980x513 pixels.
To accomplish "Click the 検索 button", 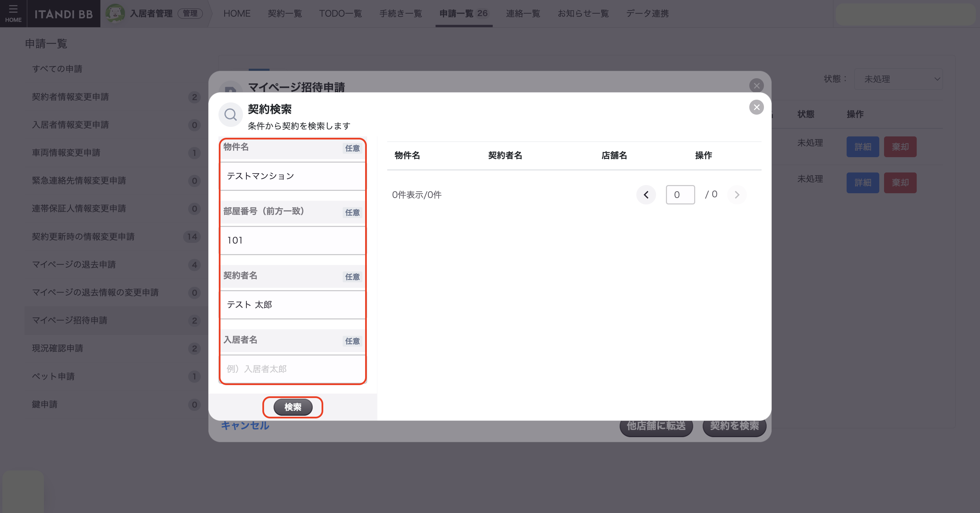I will point(293,407).
